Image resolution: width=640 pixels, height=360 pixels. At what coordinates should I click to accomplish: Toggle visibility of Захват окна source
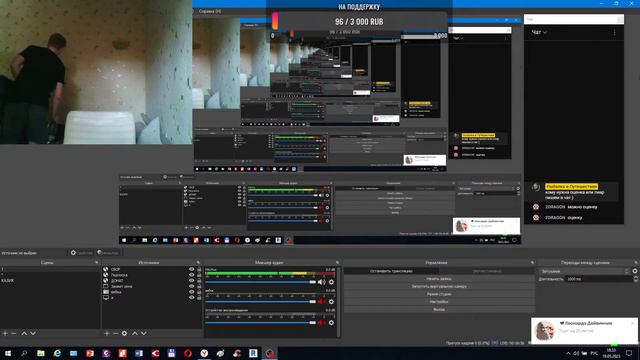pos(191,287)
